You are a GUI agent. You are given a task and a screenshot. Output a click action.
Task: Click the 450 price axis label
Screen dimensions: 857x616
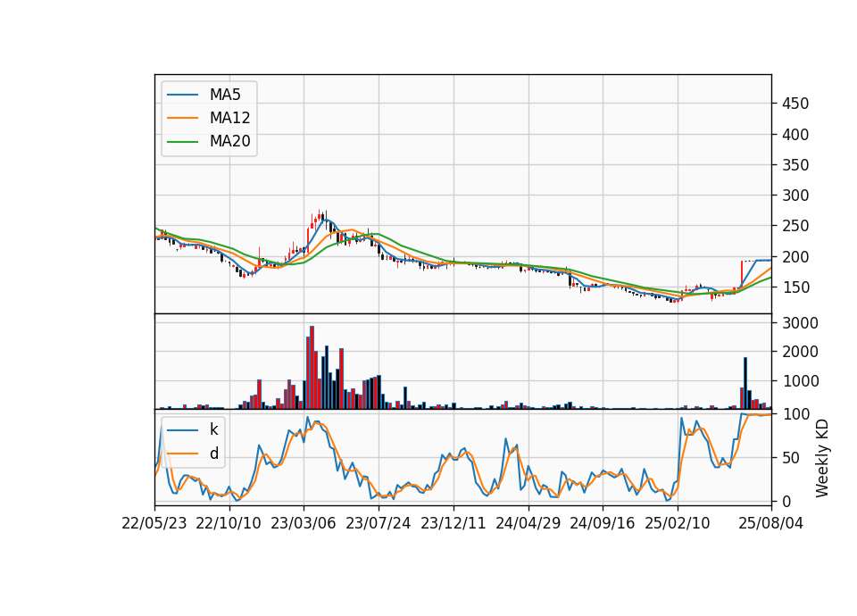795,104
